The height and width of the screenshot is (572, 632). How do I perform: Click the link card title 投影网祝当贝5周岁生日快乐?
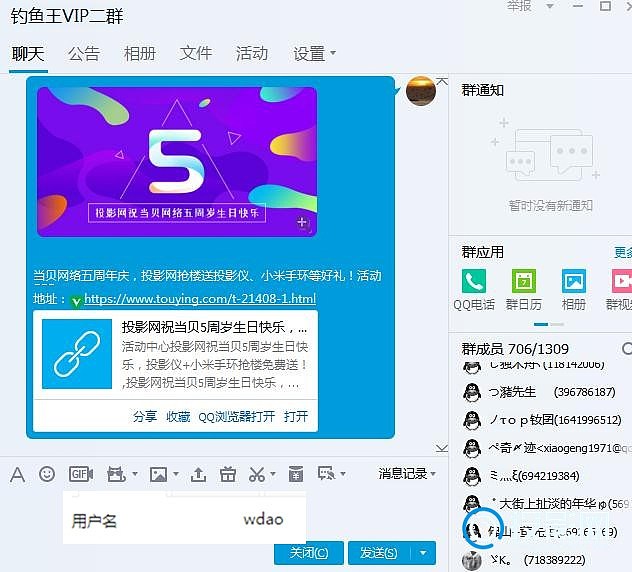coord(214,327)
